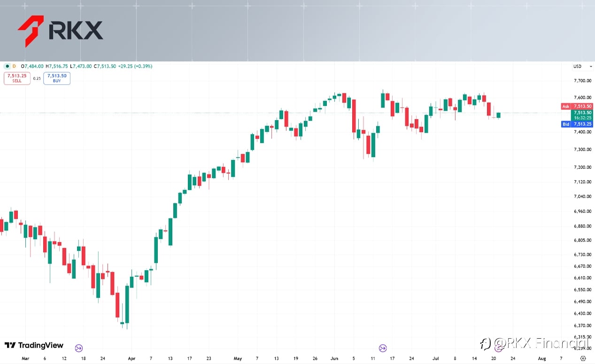Image resolution: width=595 pixels, height=364 pixels.
Task: Click the 6,430.00 price axis label
Action: [x=582, y=313]
